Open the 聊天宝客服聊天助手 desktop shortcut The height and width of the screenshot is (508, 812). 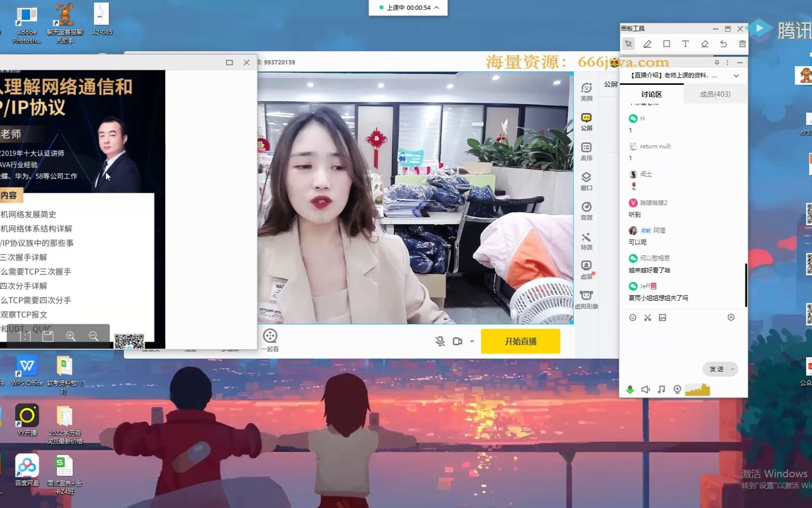(65, 24)
